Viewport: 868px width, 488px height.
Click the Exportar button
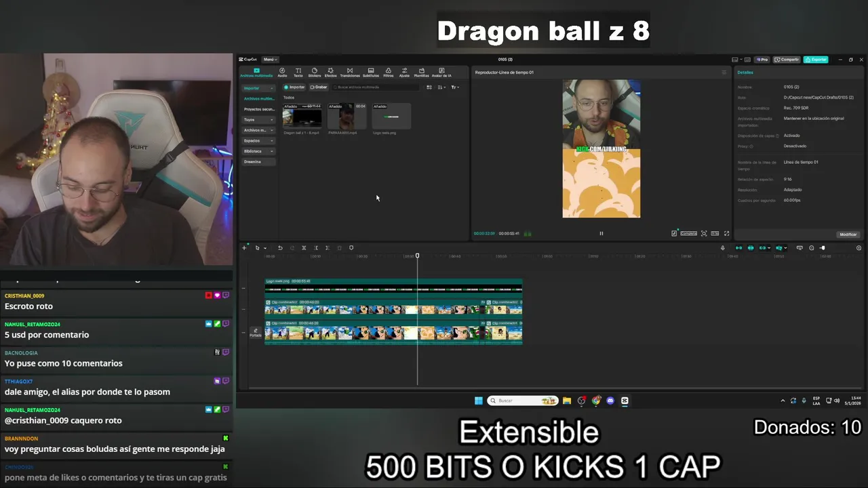(x=816, y=60)
